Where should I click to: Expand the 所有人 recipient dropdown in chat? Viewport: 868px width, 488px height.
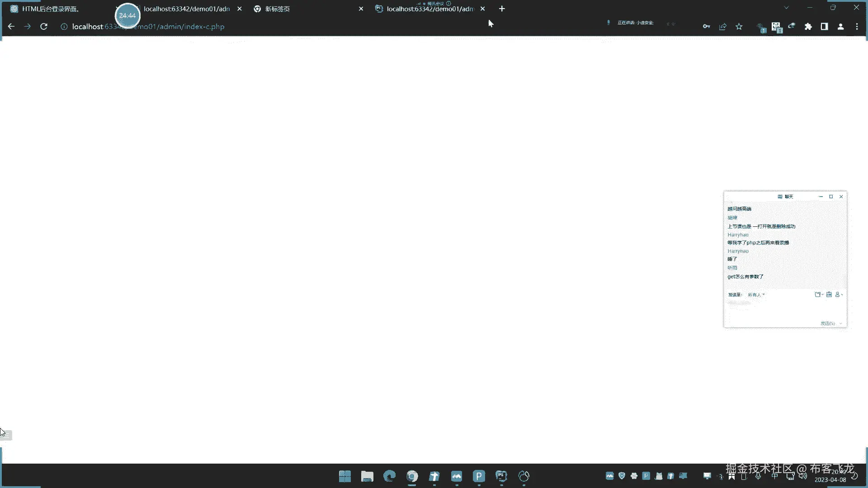(x=756, y=295)
